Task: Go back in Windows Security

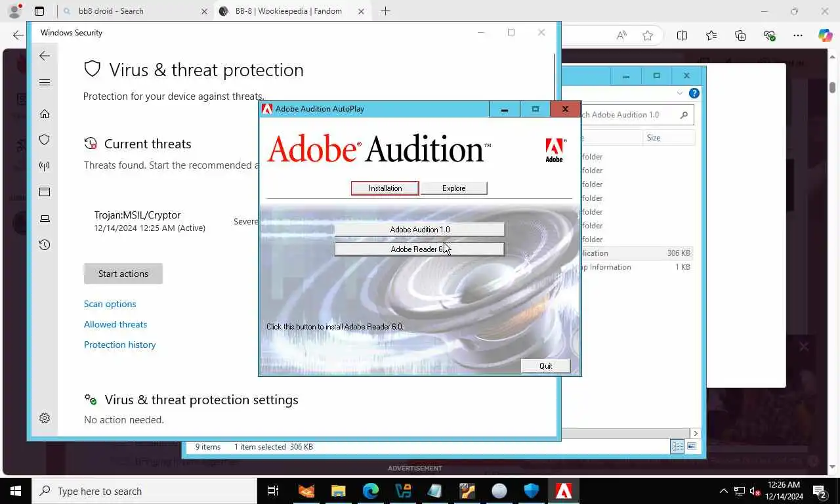Action: pyautogui.click(x=45, y=56)
